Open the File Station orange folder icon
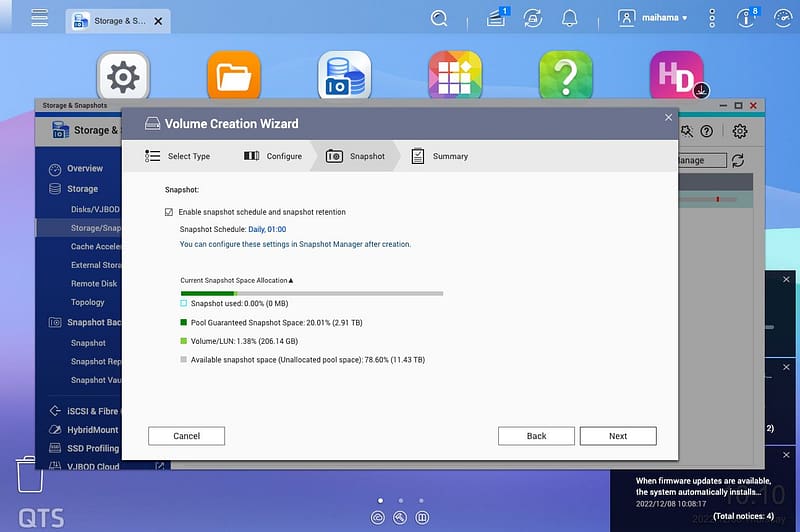Screen dimensions: 800x532 [234, 76]
